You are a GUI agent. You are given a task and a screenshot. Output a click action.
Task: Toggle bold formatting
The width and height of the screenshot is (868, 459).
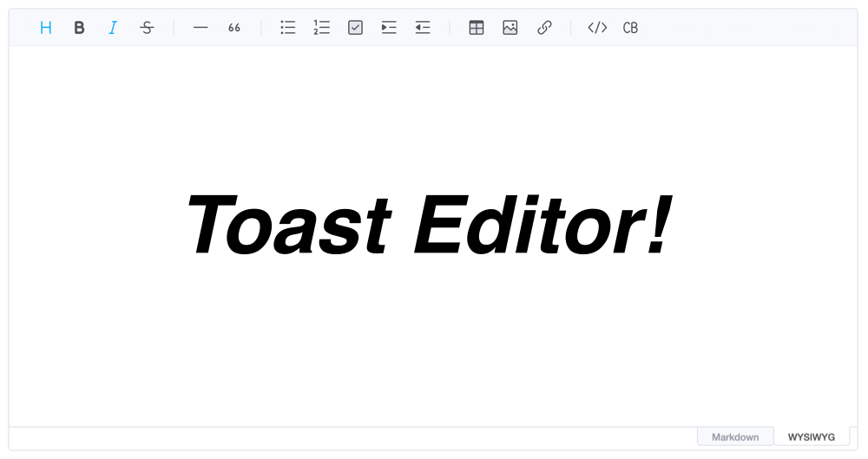coord(80,28)
